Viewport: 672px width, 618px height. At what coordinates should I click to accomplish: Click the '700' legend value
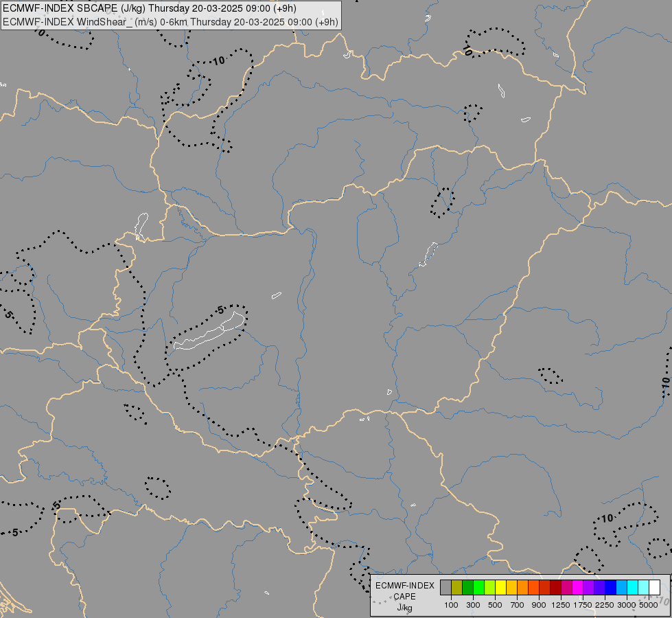[518, 605]
